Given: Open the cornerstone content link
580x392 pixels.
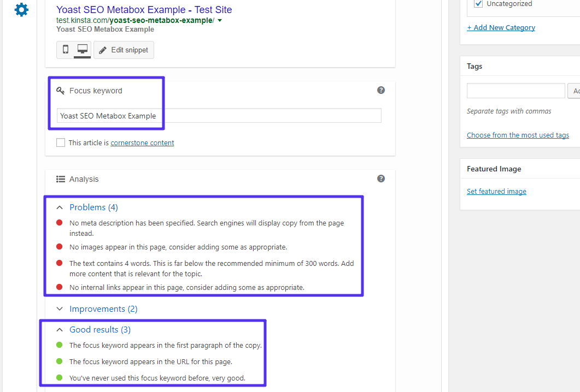Looking at the screenshot, I should click(142, 142).
